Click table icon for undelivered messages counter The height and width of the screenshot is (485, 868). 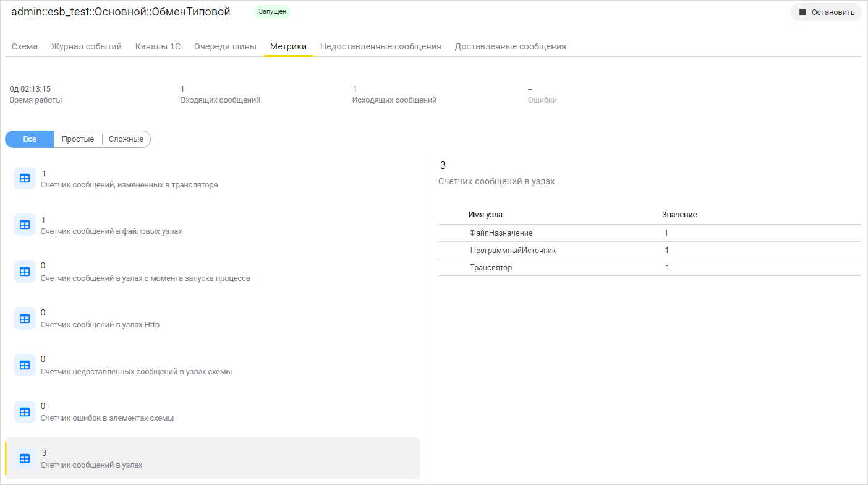tap(25, 365)
